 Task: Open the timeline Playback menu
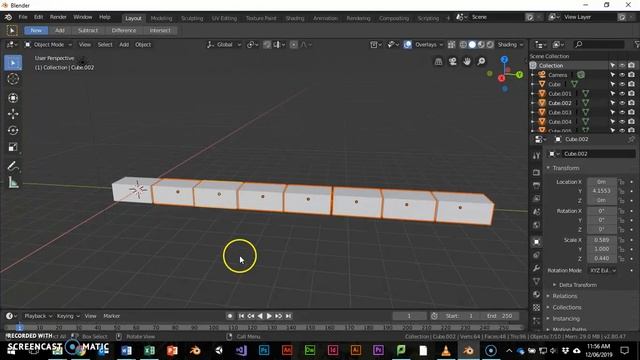tap(38, 316)
